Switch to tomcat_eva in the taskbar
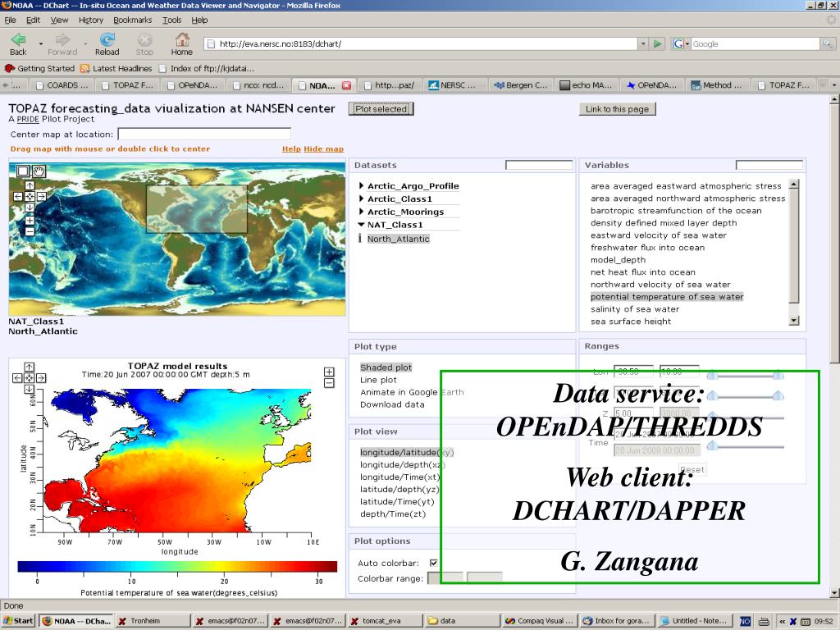Viewport: 840px width, 630px height. tap(385, 621)
